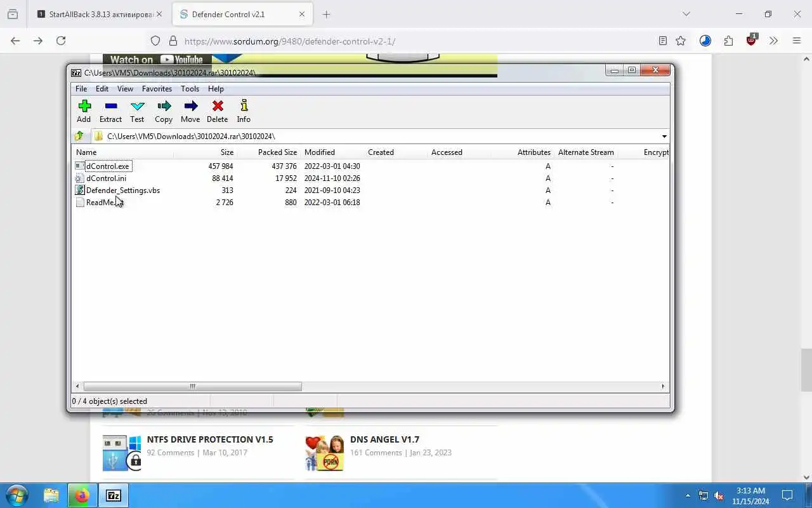The image size is (812, 508).
Task: Click the uBlock Origin extension icon
Action: [752, 39]
